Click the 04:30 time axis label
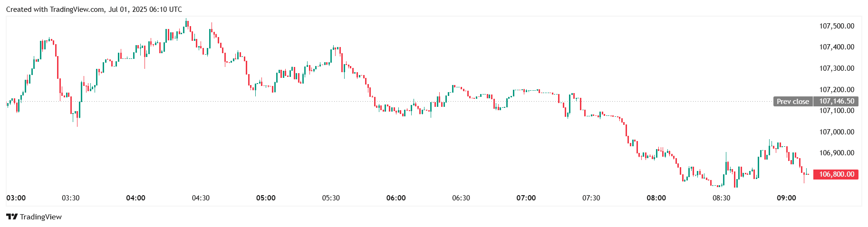 [x=201, y=198]
